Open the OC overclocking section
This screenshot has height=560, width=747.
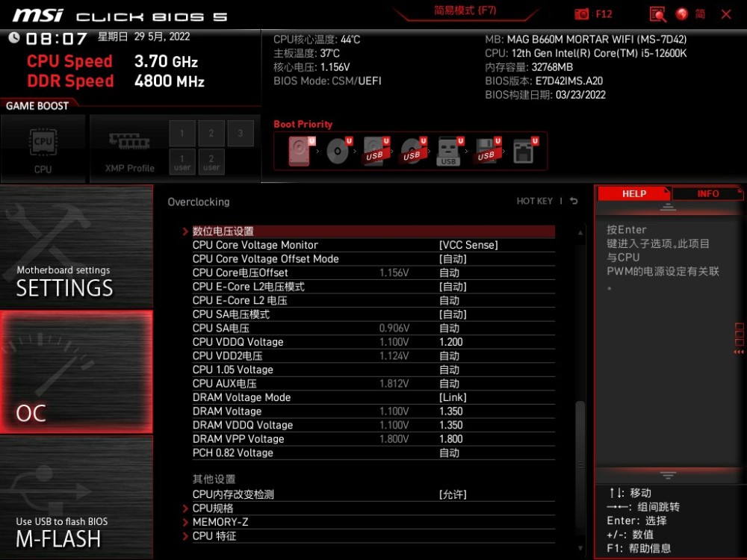point(76,372)
